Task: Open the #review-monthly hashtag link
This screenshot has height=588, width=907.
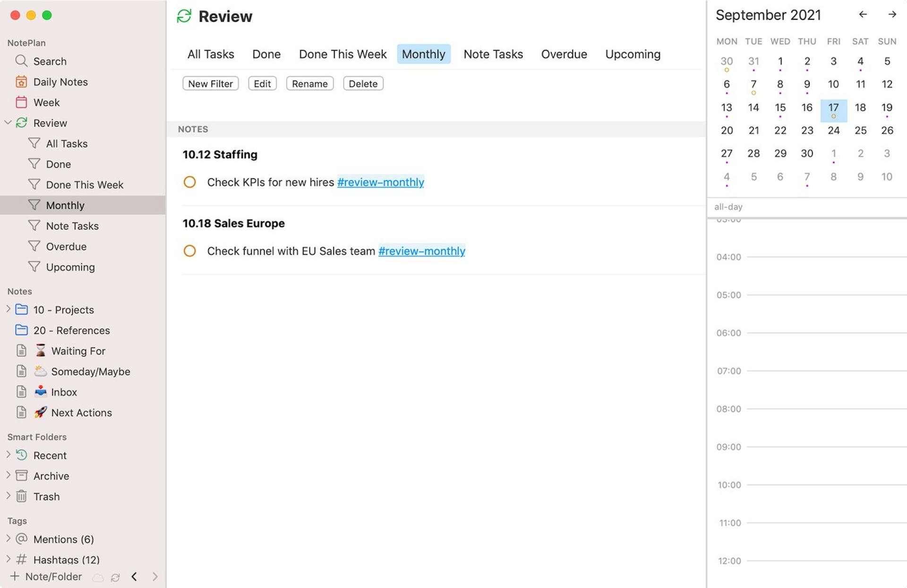Action: (380, 182)
